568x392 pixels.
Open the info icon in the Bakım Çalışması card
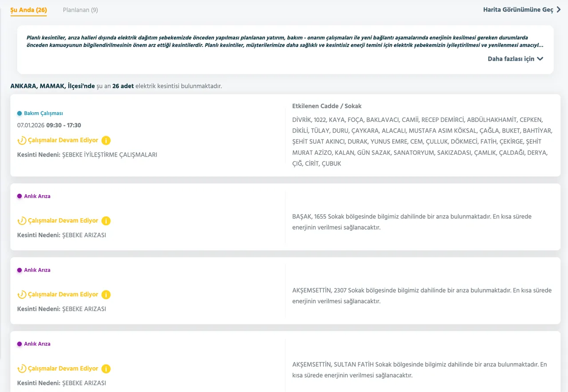pyautogui.click(x=106, y=141)
